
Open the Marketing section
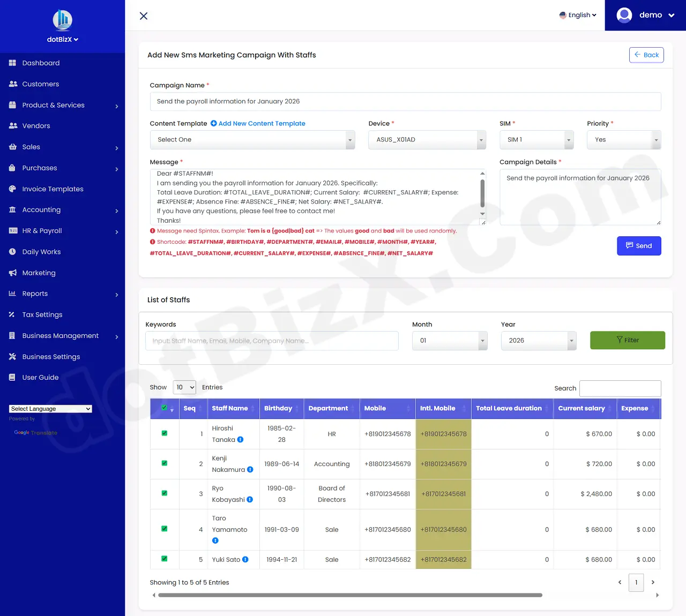(39, 273)
